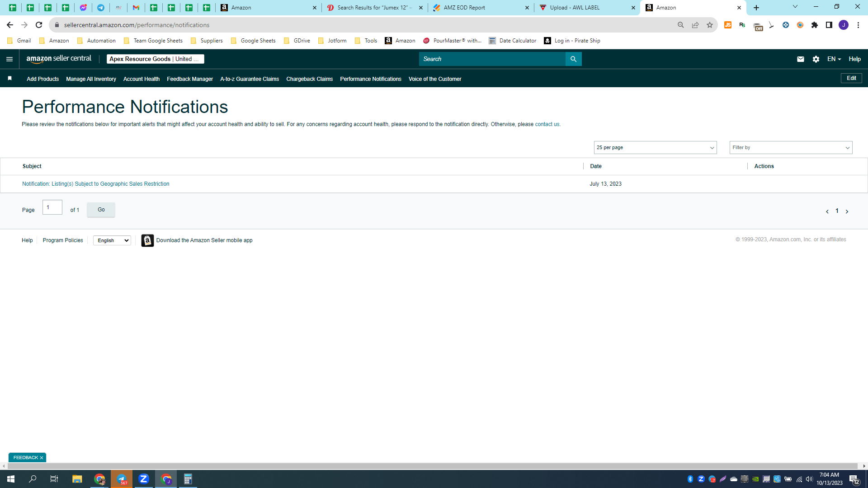Open Voice of the Customer
Viewport: 868px width, 488px height.
tap(435, 79)
